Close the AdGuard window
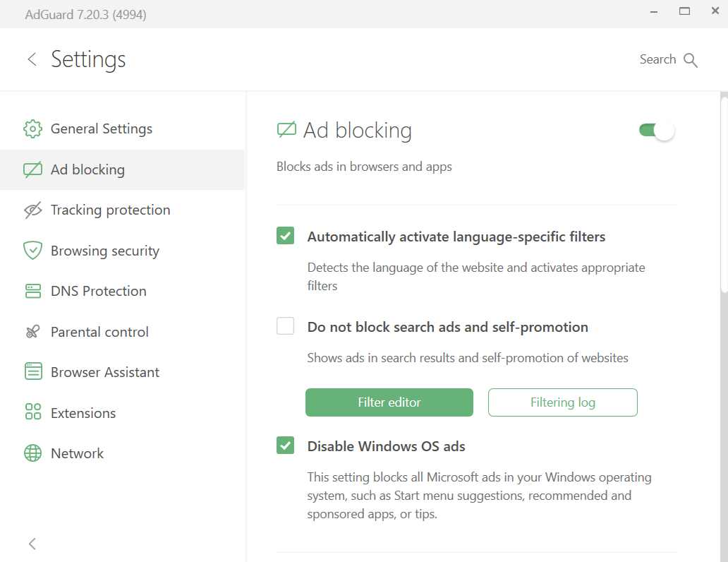Image resolution: width=728 pixels, height=562 pixels. 715,11
